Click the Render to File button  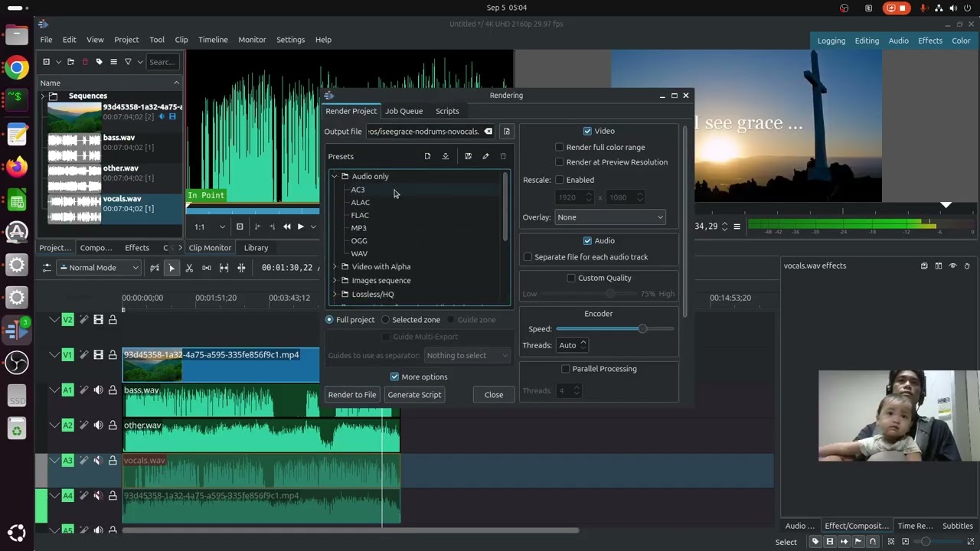pyautogui.click(x=352, y=395)
